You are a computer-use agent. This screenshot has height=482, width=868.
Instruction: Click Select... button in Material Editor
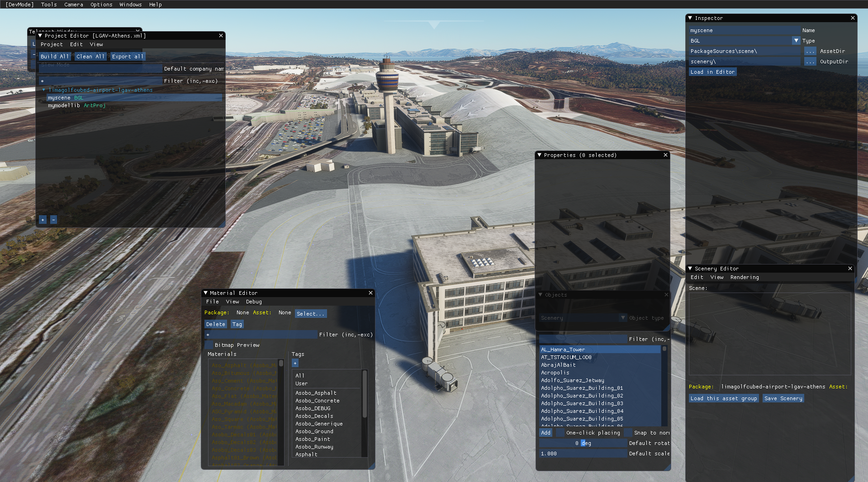[311, 314]
